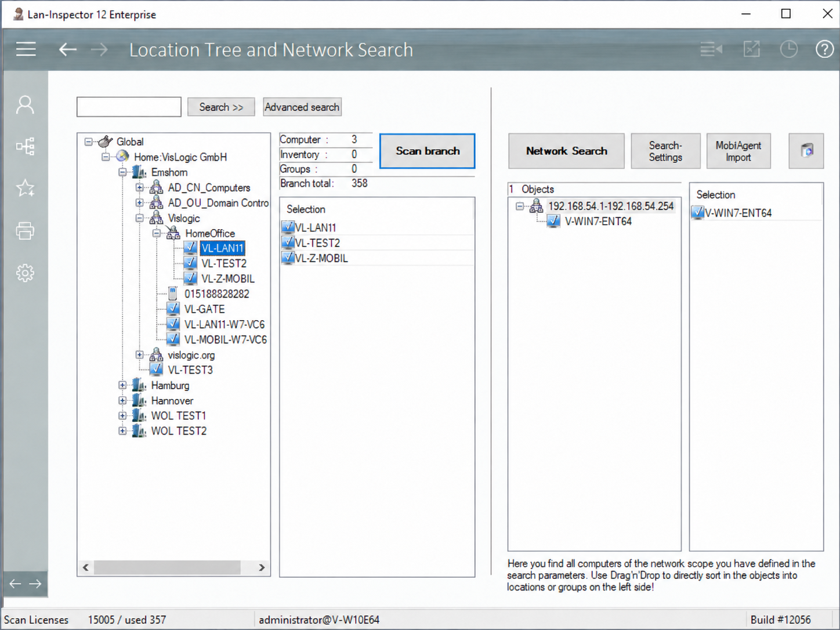840x630 pixels.
Task: Click the Search >> button
Action: (x=221, y=107)
